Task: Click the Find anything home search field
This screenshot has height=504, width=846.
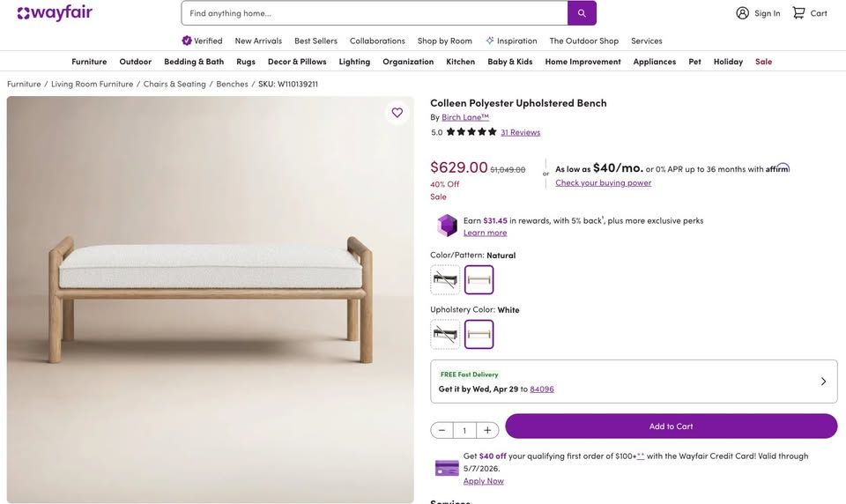Action: point(375,13)
